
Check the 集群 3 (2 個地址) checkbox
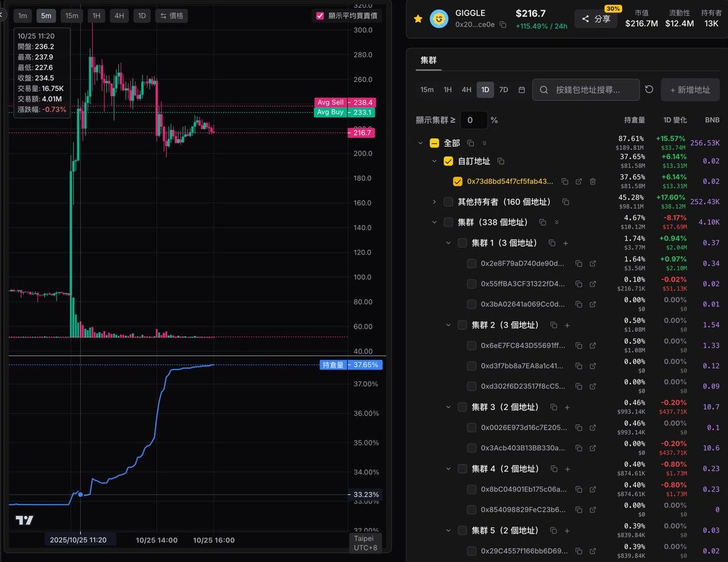(462, 407)
